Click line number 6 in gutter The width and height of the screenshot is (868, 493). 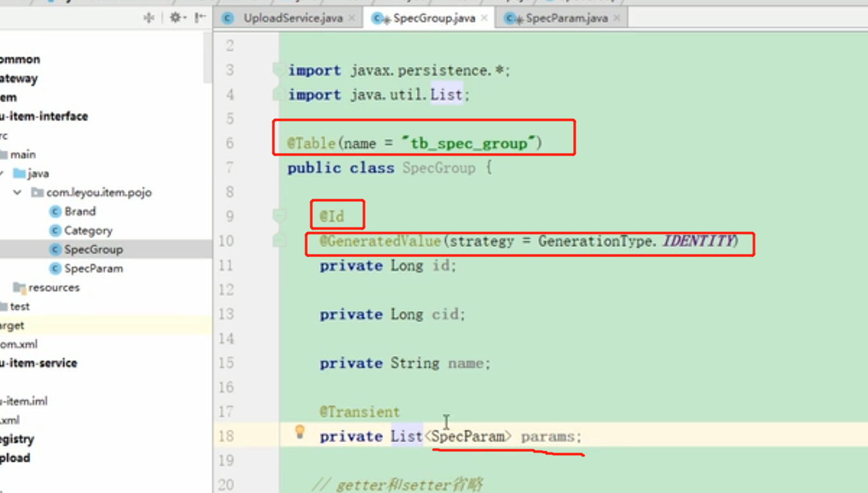[x=230, y=143]
